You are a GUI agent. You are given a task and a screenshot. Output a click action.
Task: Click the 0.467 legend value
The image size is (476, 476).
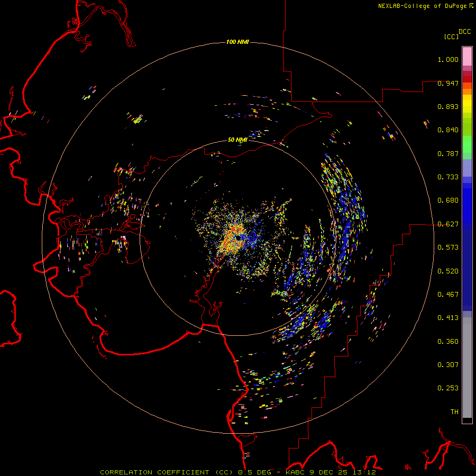448,295
